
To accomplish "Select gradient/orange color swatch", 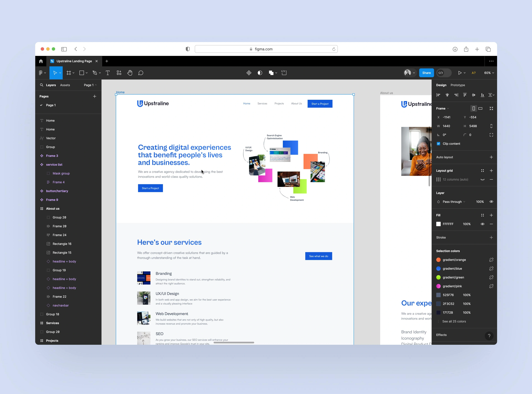I will [439, 260].
